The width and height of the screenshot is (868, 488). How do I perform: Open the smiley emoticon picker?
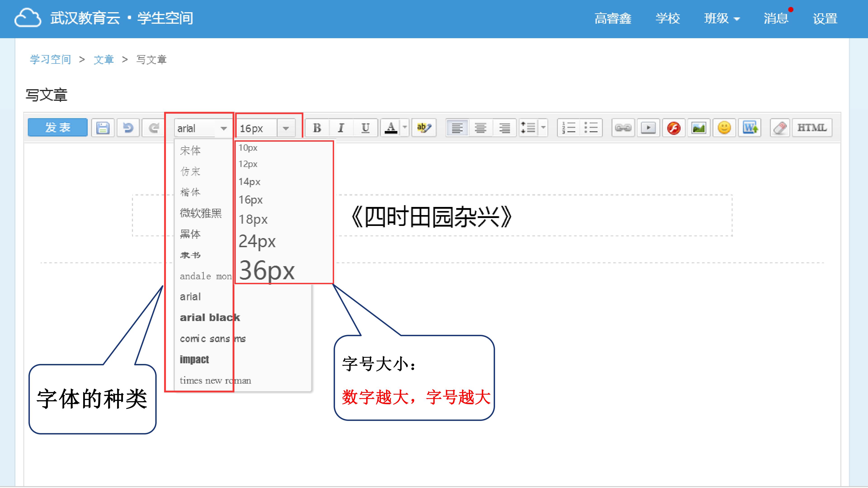click(724, 128)
